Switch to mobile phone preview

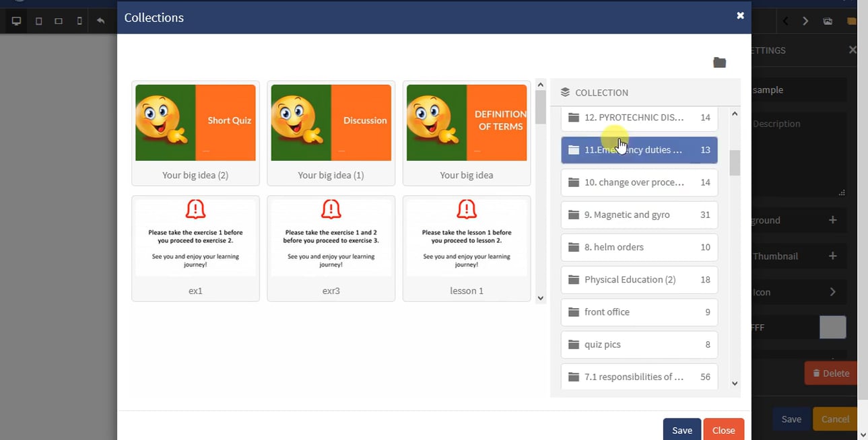coord(79,21)
